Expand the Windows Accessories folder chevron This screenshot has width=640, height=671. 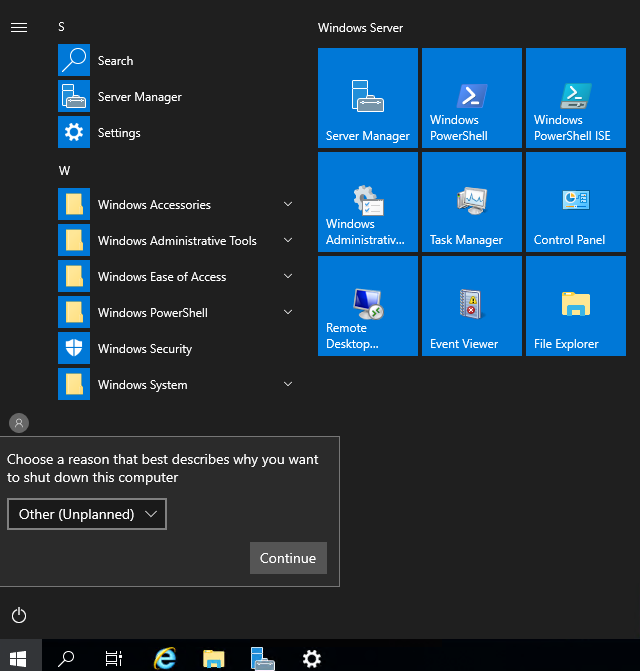pos(288,204)
